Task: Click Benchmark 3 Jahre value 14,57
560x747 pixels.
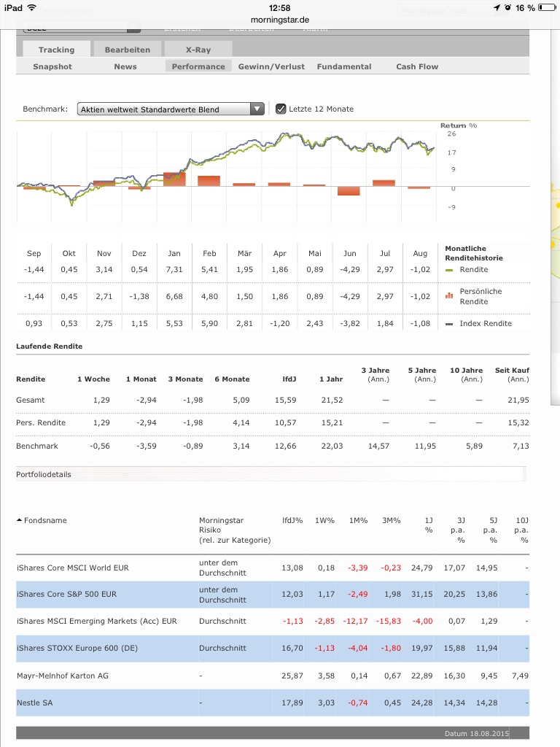Action: [x=378, y=446]
